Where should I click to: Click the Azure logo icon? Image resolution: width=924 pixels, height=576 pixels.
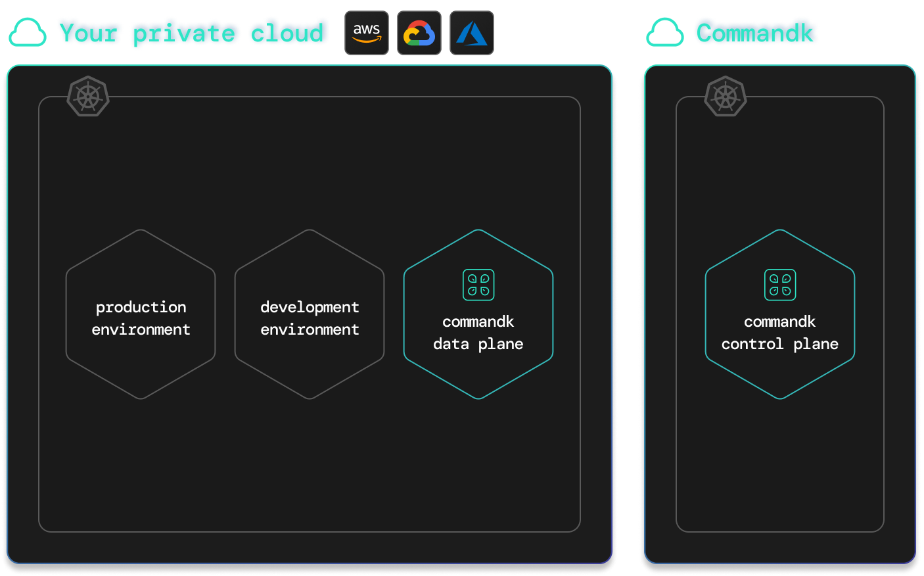[472, 33]
